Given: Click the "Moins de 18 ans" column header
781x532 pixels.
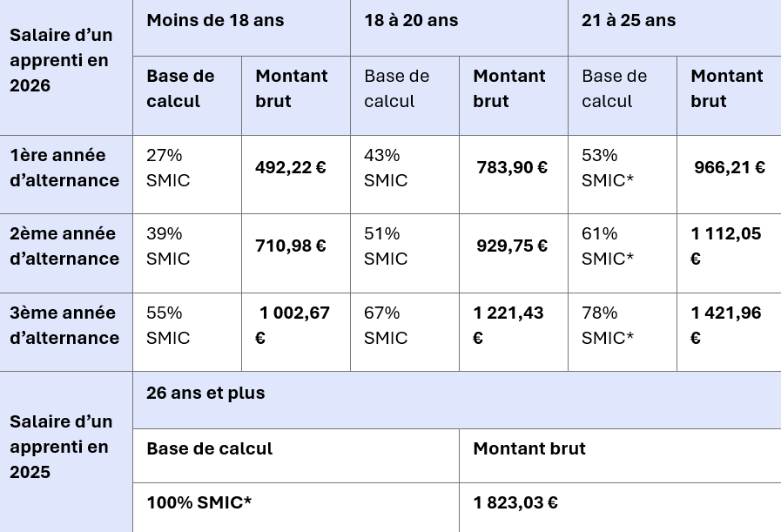Looking at the screenshot, I should (215, 21).
